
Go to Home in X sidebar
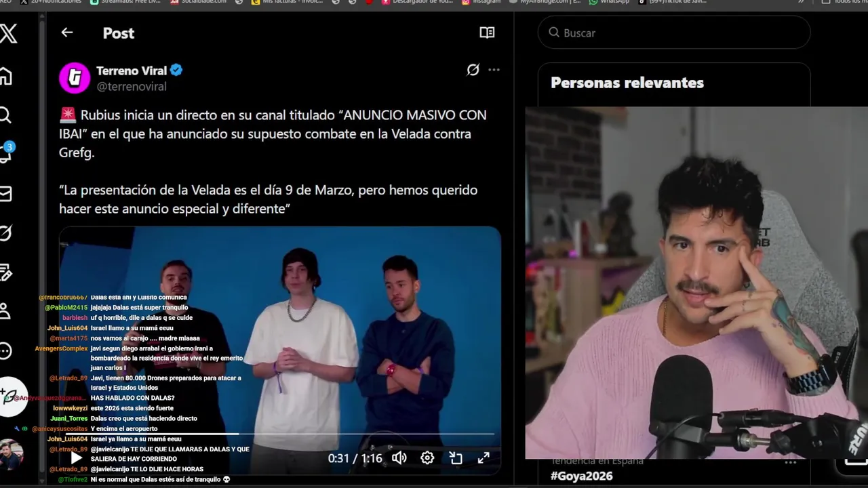[x=5, y=76]
